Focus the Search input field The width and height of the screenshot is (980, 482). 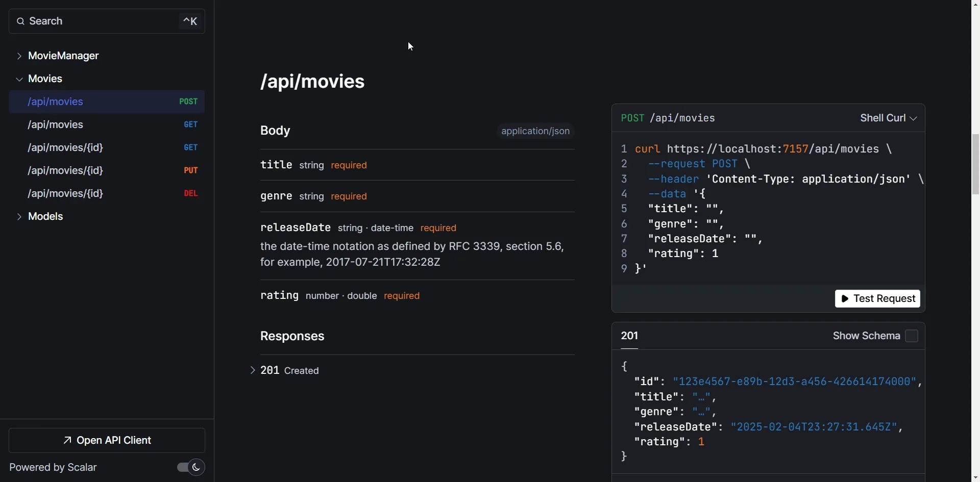pos(102,21)
